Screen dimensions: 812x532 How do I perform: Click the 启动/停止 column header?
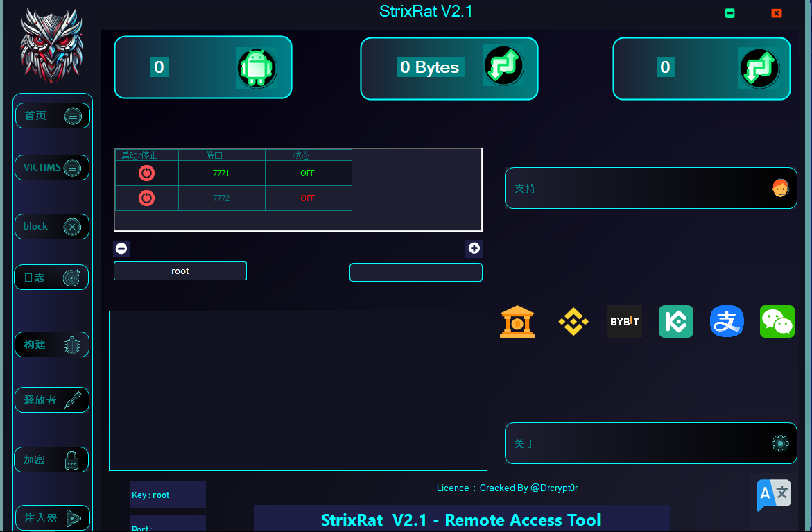[146, 155]
